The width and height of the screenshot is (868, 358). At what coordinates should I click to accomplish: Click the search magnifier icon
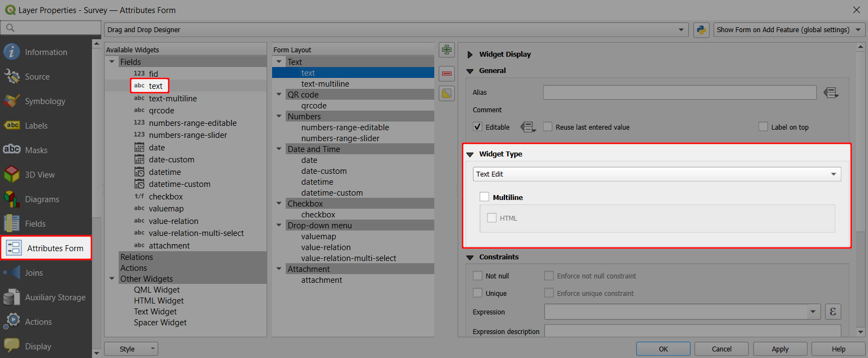click(x=10, y=28)
